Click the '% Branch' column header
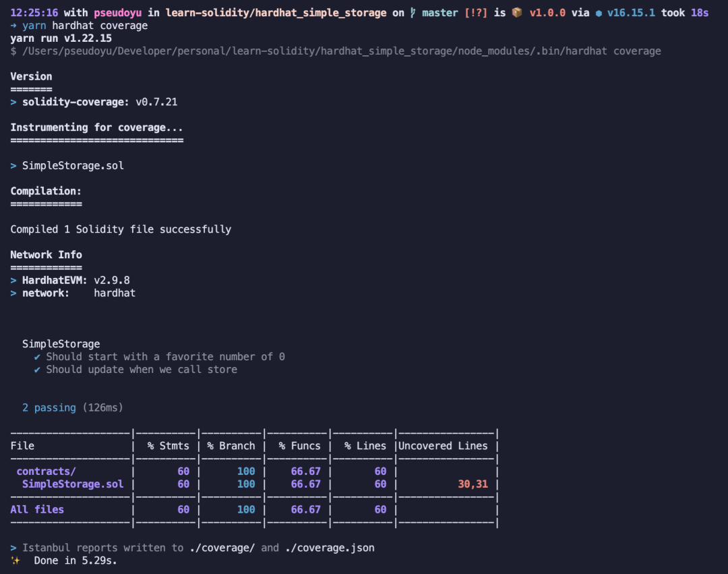The image size is (728, 574). pos(231,446)
